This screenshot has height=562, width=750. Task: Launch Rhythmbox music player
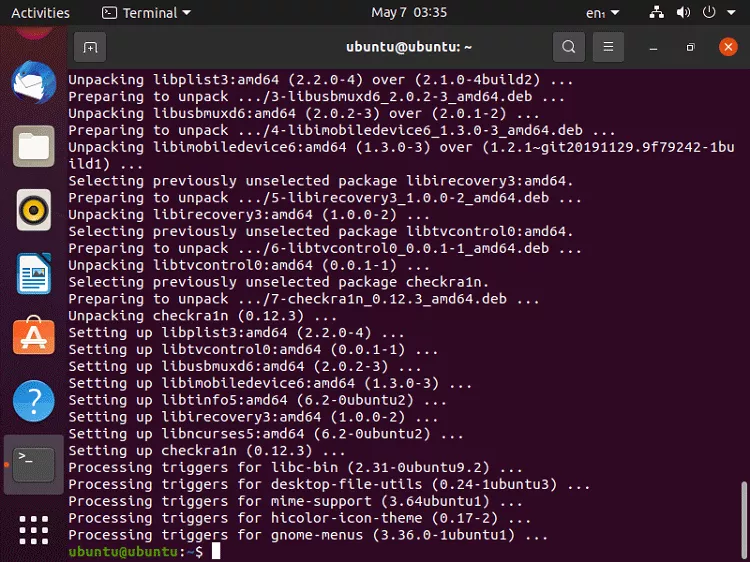(x=33, y=210)
